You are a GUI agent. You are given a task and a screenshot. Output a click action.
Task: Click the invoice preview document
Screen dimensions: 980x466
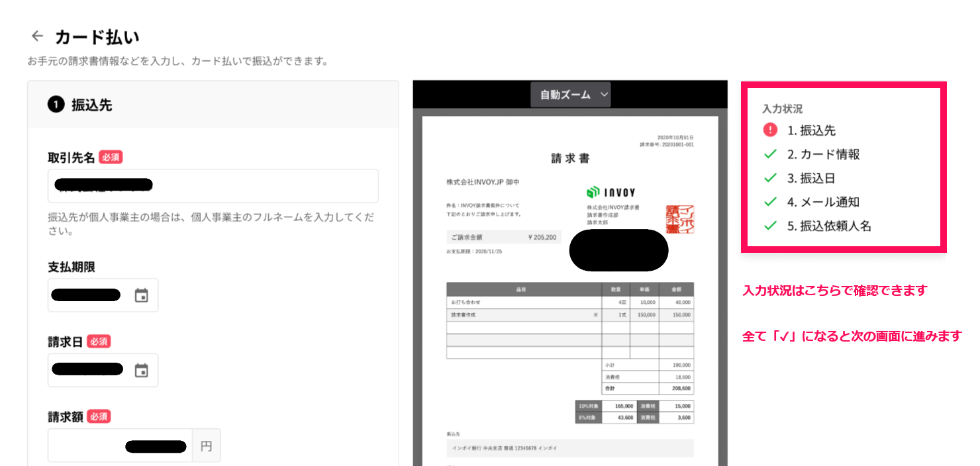(570, 291)
